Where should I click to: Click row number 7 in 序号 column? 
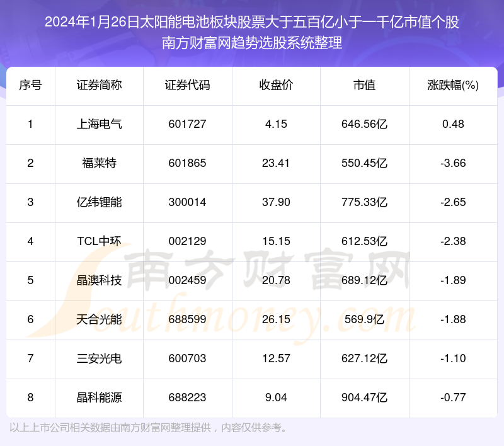pos(30,358)
